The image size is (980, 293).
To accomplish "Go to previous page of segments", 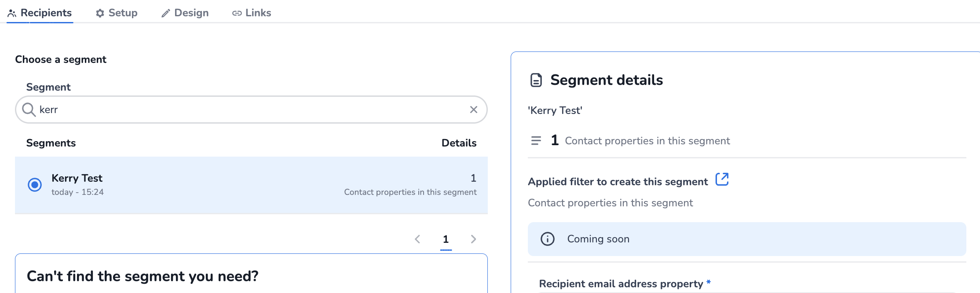I will coord(417,239).
